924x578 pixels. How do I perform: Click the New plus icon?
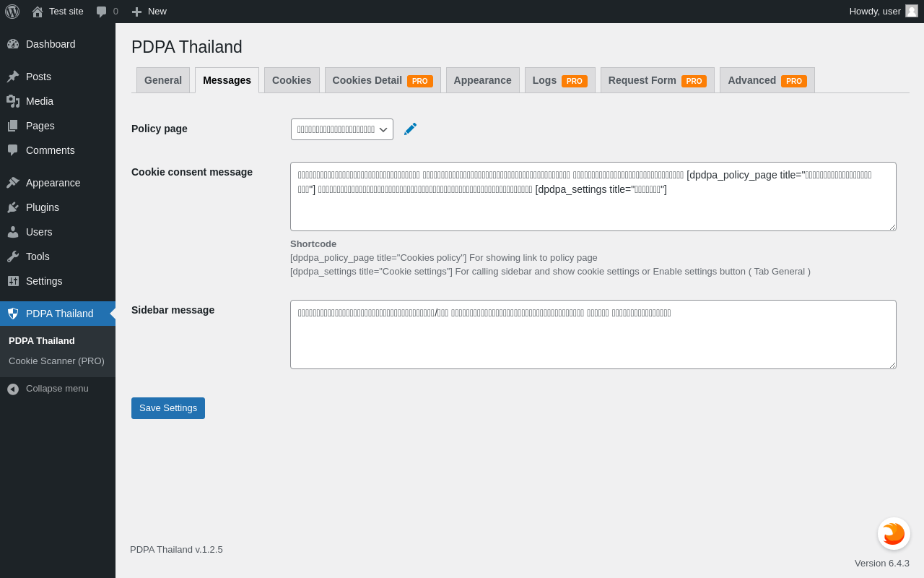click(x=136, y=12)
